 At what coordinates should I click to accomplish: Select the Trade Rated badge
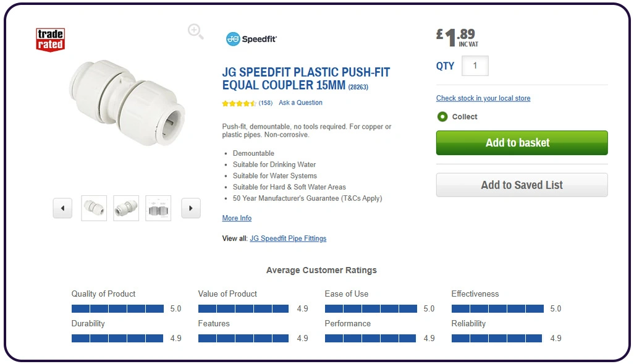point(50,38)
